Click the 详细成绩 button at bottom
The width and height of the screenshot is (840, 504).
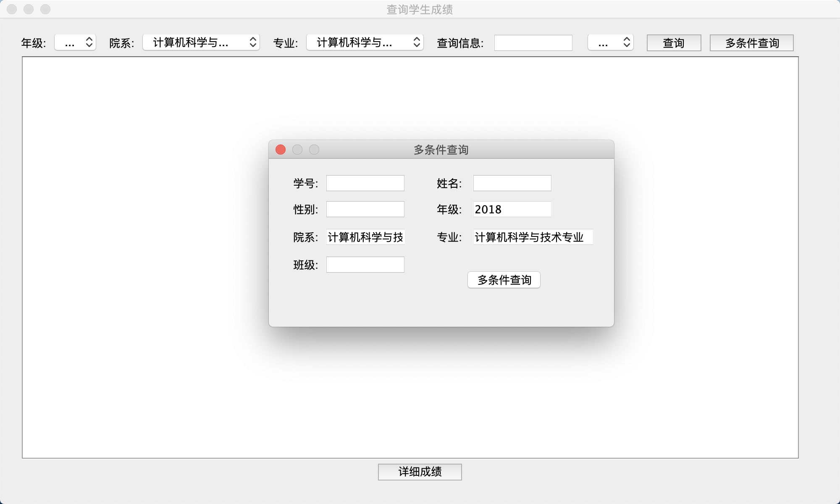[x=420, y=472]
